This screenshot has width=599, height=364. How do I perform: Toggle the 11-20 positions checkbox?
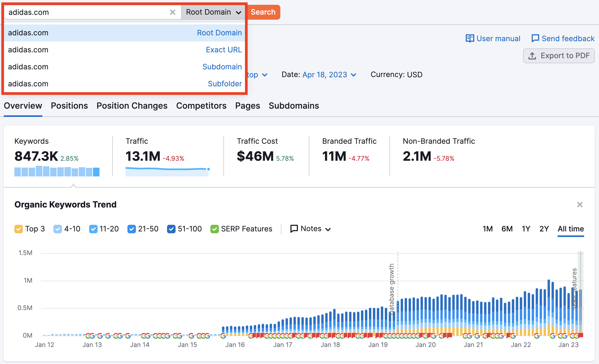93,229
